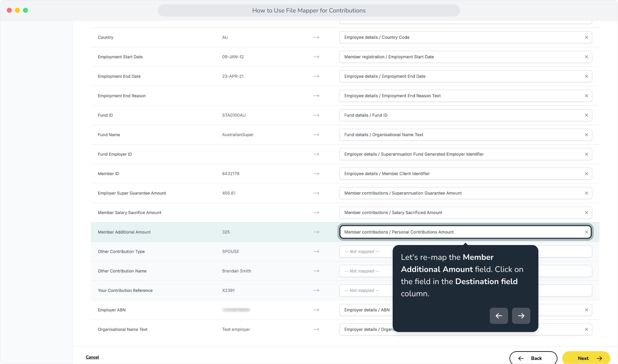618x364 pixels.
Task: Click the 23-APR-21 sample date
Action: pos(233,77)
